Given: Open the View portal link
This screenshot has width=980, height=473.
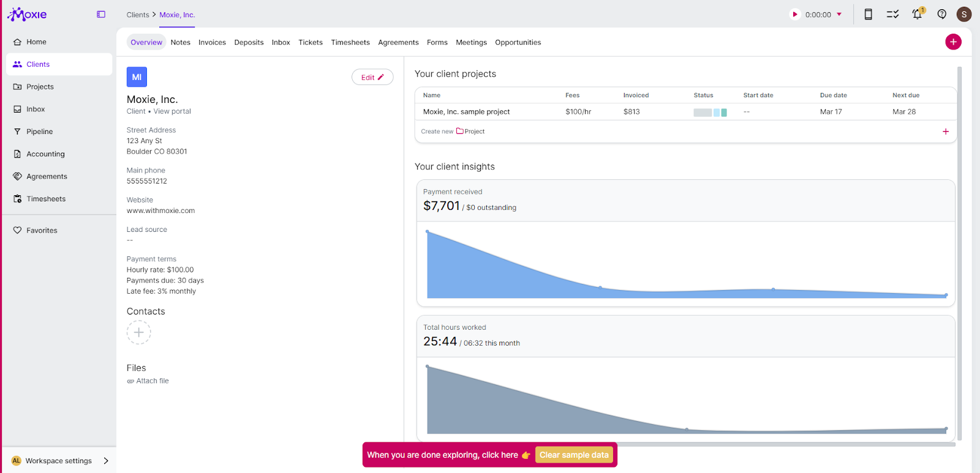Looking at the screenshot, I should tap(172, 111).
